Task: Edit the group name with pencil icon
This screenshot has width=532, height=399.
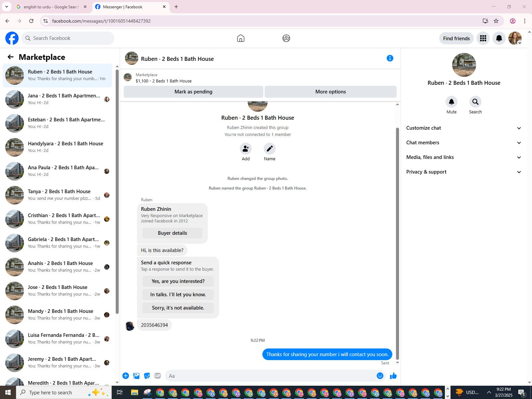Action: click(270, 149)
